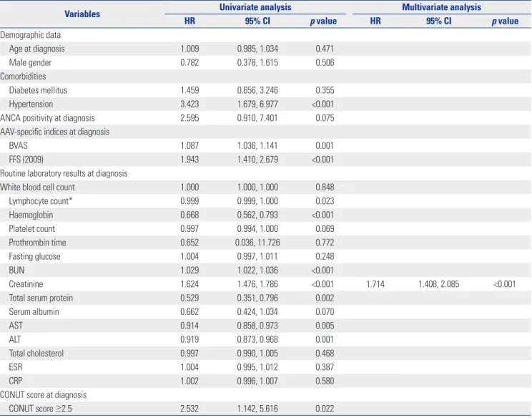
Task: Click ALT hazard ratio 0.919
Action: coord(189,339)
